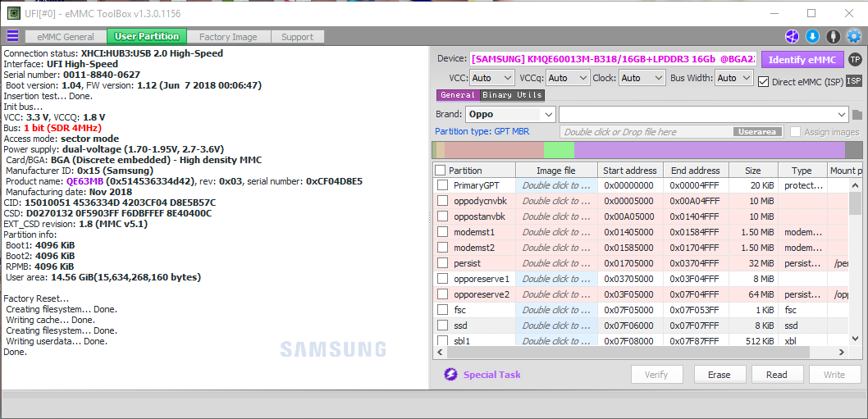Click the Read button
The height and width of the screenshot is (419, 868).
[777, 375]
